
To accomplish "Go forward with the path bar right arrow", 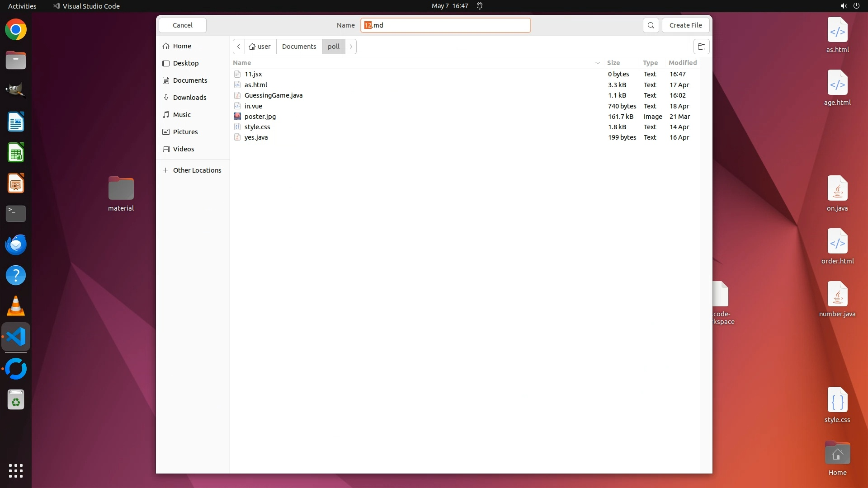I will (x=351, y=47).
